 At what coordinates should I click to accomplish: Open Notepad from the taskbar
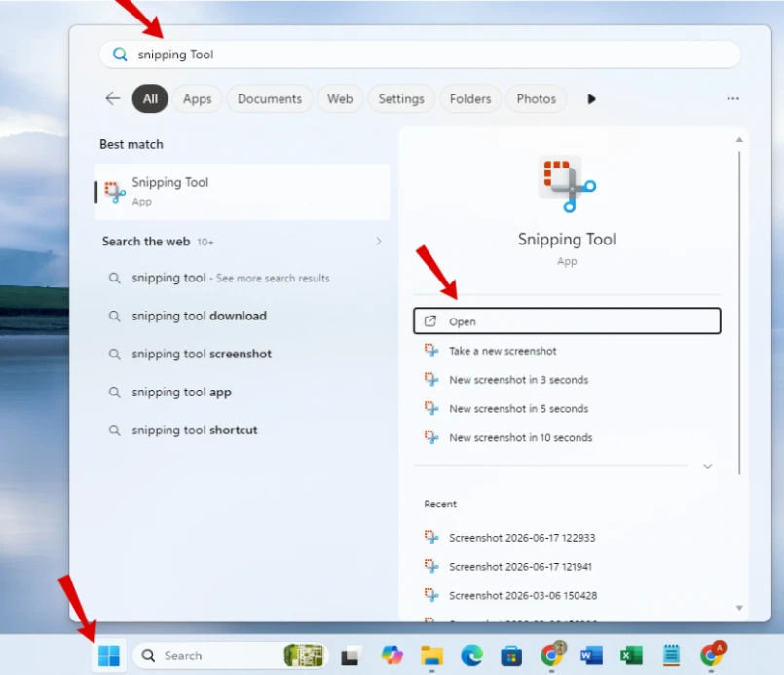671,655
